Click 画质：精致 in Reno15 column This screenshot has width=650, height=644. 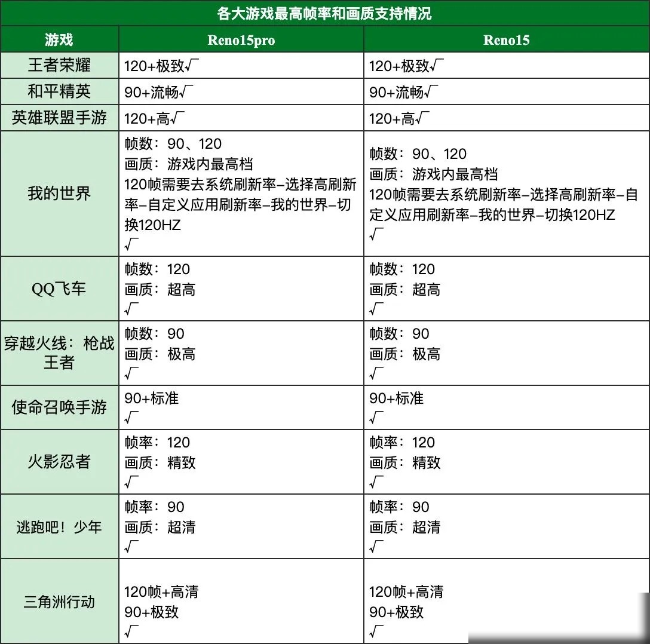[404, 462]
